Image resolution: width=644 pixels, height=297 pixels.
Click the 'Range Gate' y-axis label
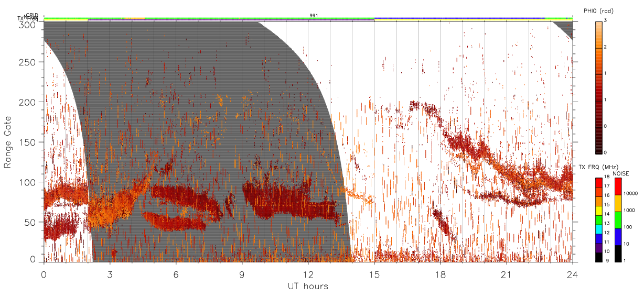[x=8, y=143]
